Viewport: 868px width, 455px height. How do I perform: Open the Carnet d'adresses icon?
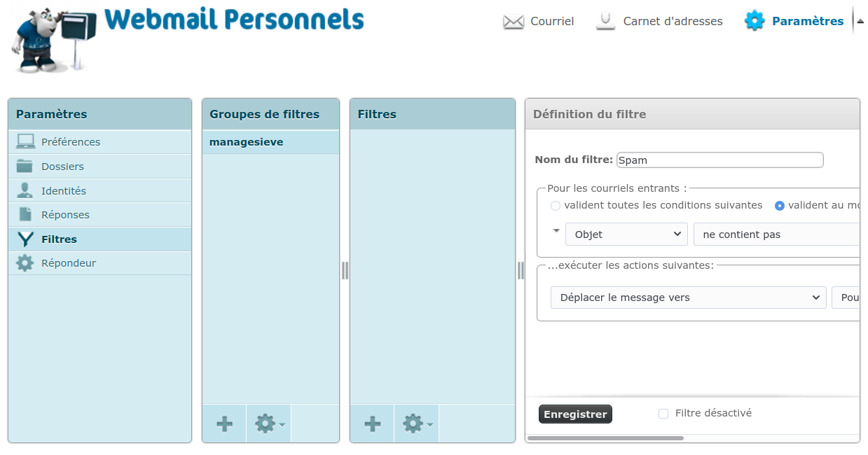coord(605,22)
